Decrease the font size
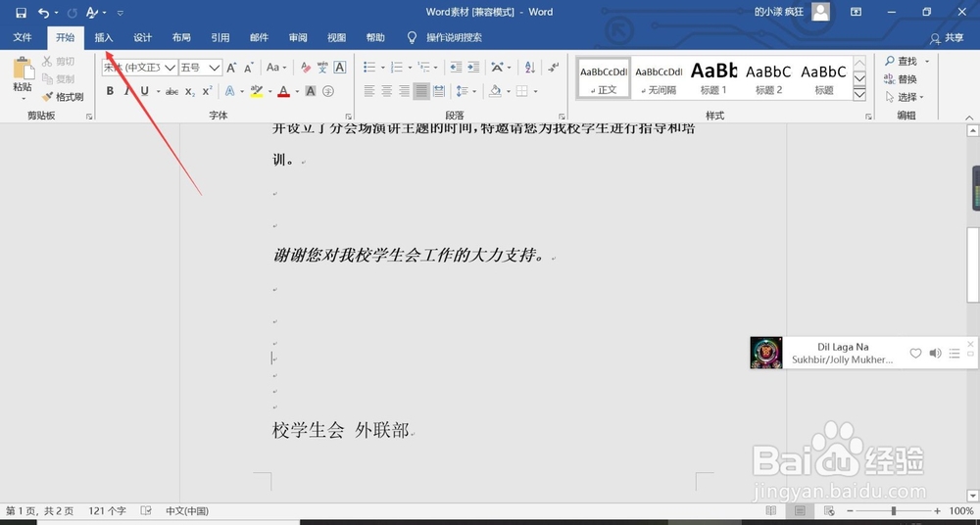Viewport: 980px width, 525px height. tap(249, 68)
